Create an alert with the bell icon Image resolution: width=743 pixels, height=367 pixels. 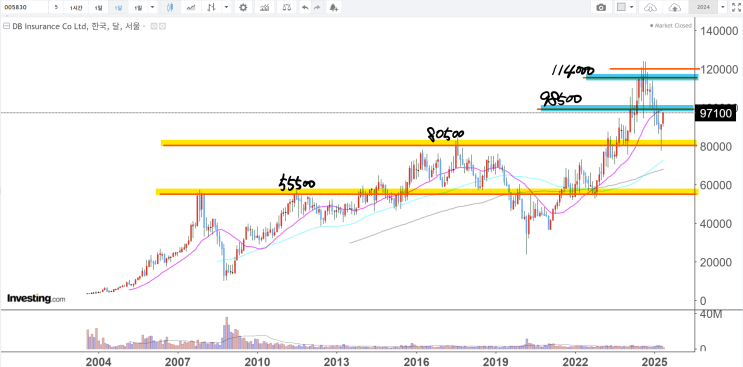(x=334, y=8)
